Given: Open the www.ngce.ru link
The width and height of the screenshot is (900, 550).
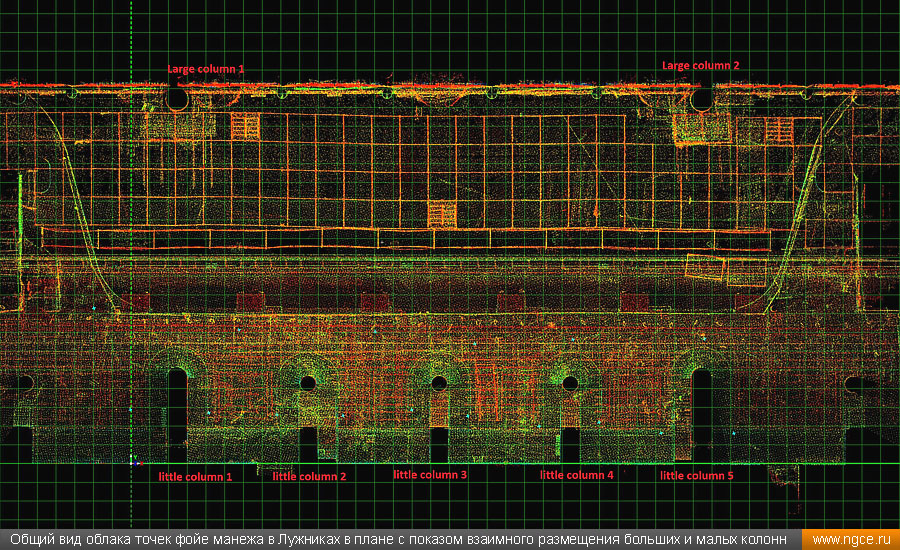Looking at the screenshot, I should click(851, 540).
